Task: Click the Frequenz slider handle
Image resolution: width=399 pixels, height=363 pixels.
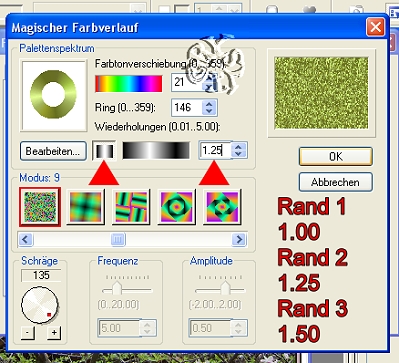Action: (x=117, y=288)
